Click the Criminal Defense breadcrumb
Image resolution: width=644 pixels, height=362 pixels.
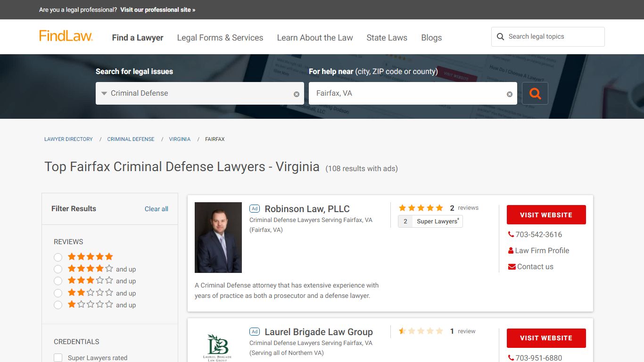pos(131,139)
